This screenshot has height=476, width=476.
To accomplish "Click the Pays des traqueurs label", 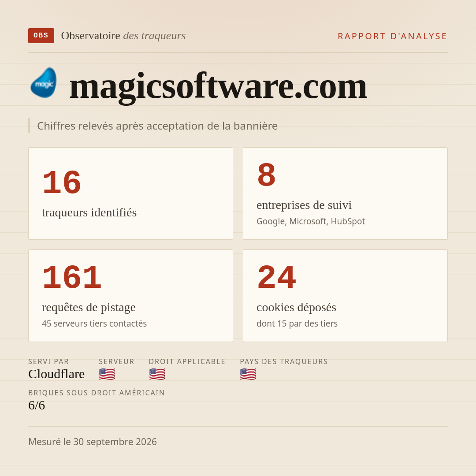I will click(284, 361).
